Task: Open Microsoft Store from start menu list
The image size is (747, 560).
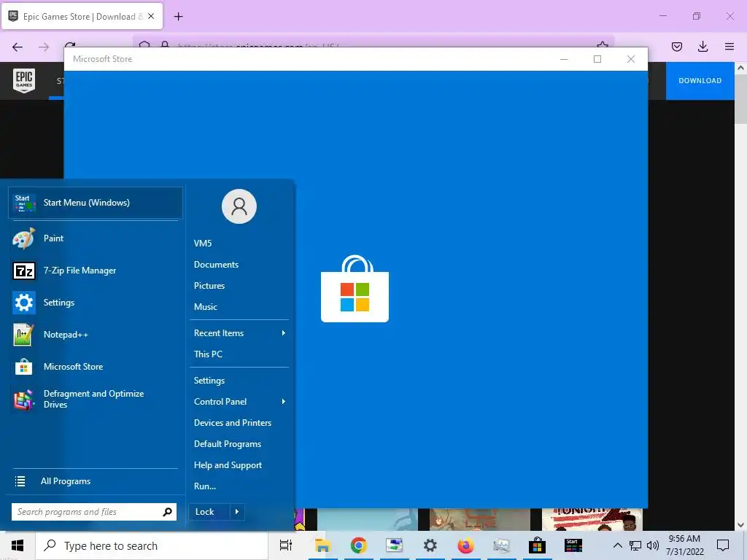Action: pyautogui.click(x=96, y=367)
